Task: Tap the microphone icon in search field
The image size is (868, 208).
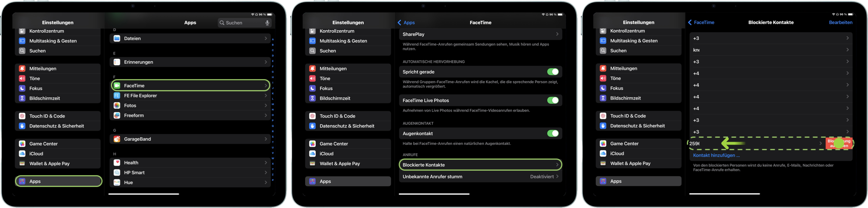Action: click(267, 23)
